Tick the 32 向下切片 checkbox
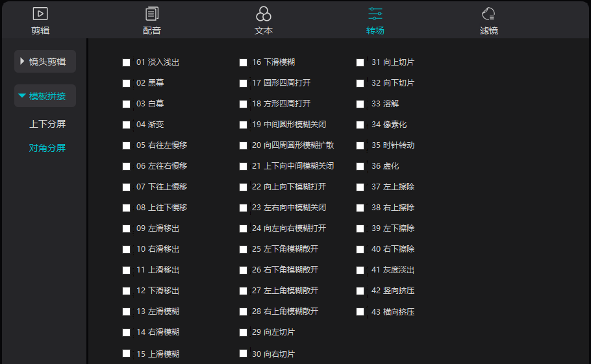 click(360, 83)
